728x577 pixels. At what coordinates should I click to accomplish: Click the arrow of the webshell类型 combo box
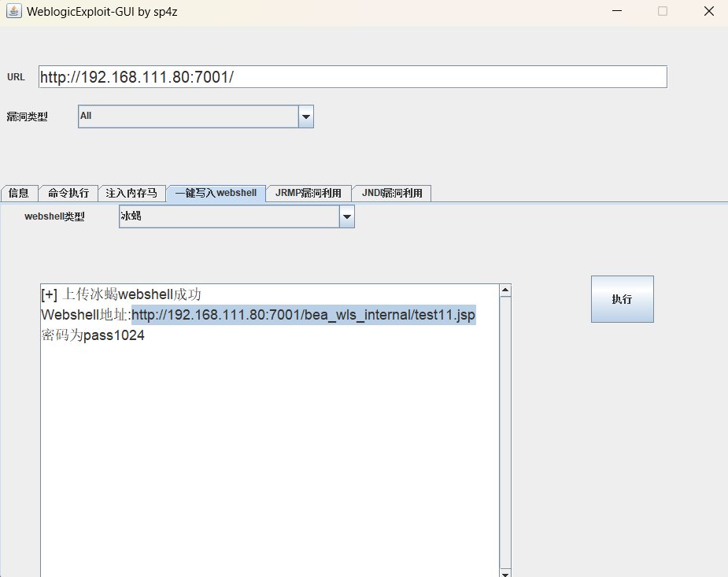(x=347, y=216)
